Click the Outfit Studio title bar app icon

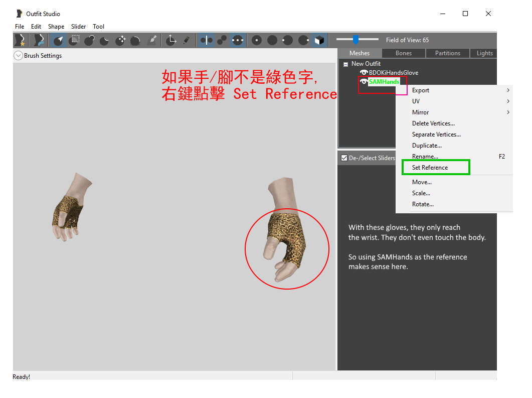point(20,14)
